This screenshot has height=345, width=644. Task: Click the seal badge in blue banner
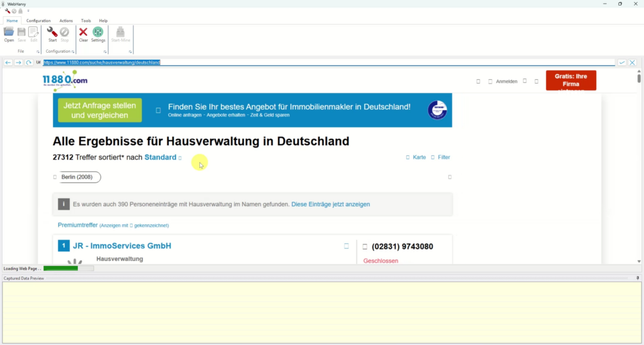click(437, 110)
